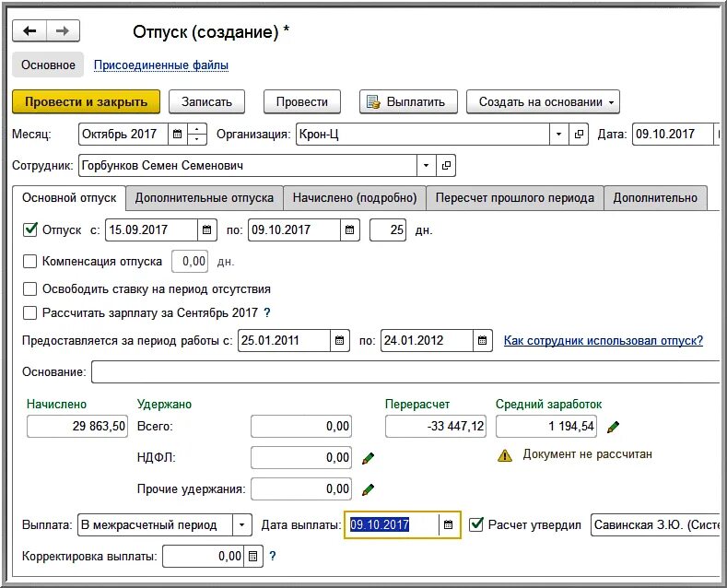Image resolution: width=727 pixels, height=588 pixels.
Task: Open calendar for Дата выплаты
Action: (x=448, y=525)
